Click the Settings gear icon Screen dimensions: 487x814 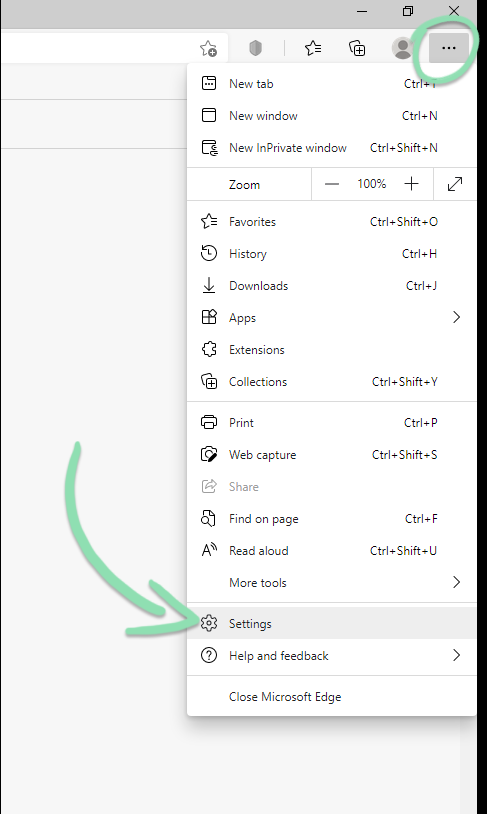tap(209, 623)
